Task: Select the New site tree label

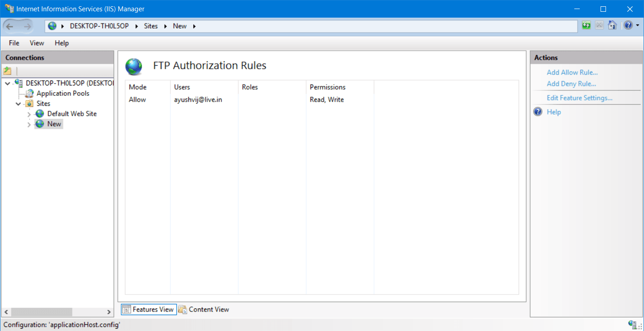Action: pyautogui.click(x=54, y=124)
